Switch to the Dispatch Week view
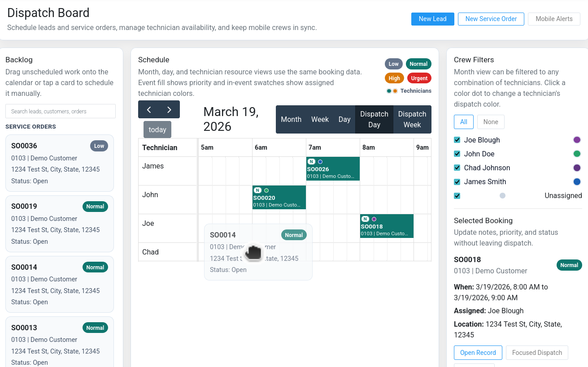This screenshot has width=588, height=367. coord(412,120)
